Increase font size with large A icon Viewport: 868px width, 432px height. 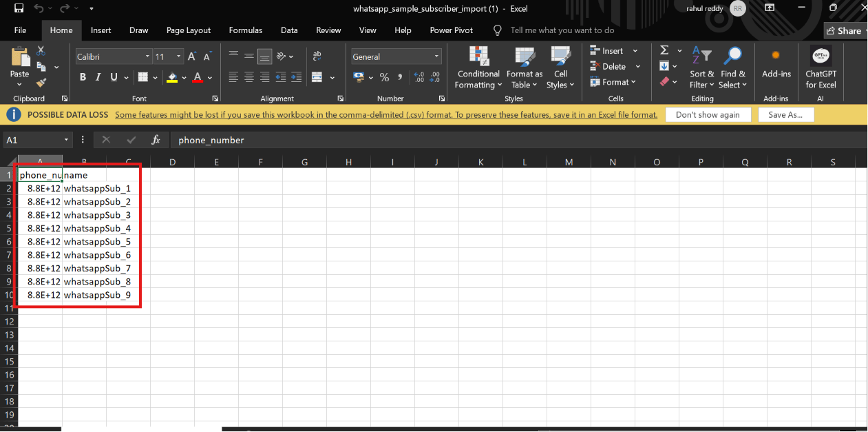pos(192,56)
